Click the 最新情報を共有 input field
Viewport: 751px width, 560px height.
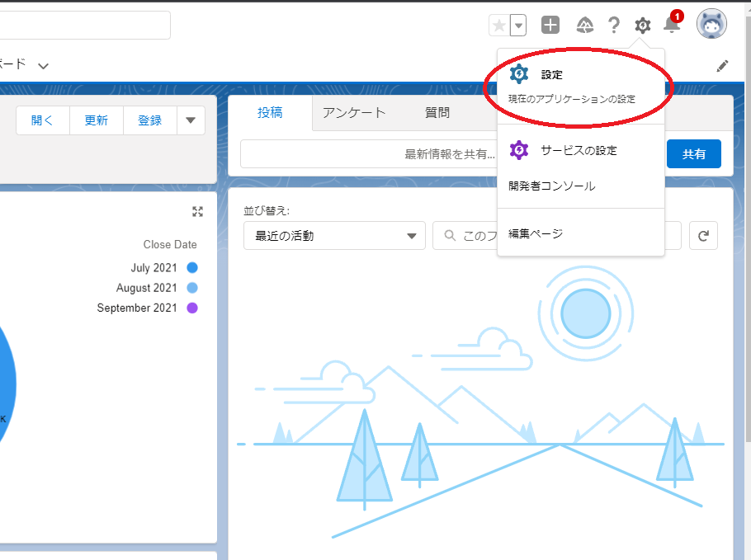pos(369,153)
